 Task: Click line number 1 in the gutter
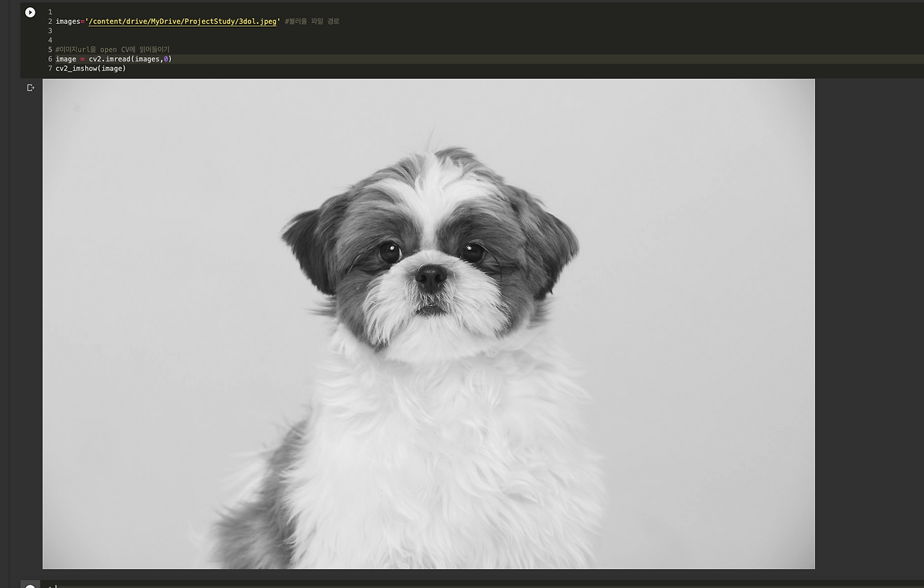(x=49, y=12)
